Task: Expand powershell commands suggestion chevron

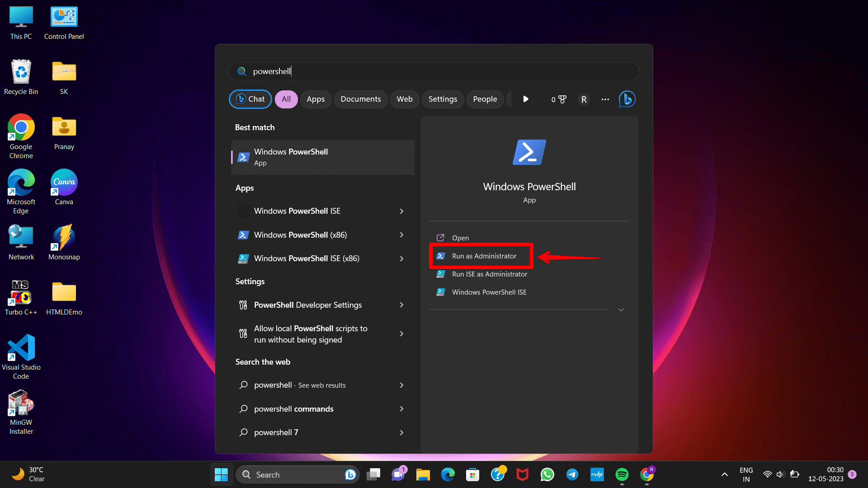Action: pyautogui.click(x=401, y=409)
